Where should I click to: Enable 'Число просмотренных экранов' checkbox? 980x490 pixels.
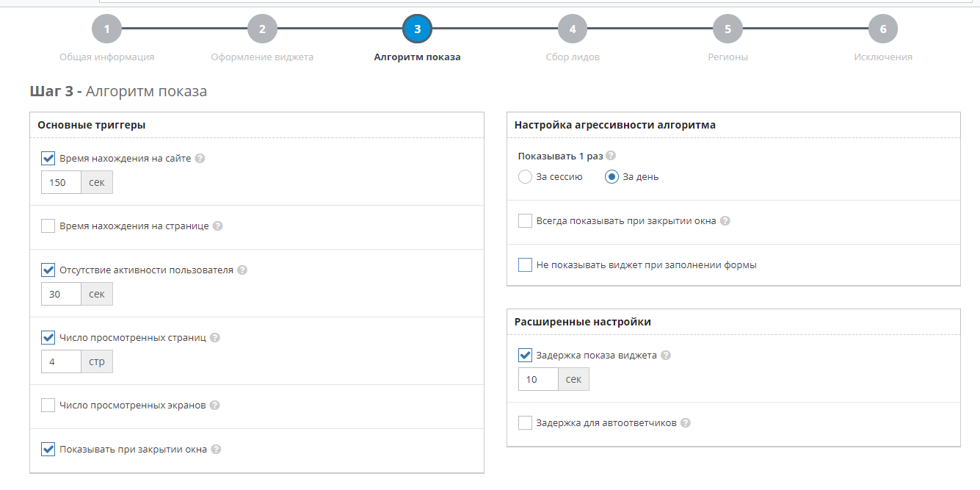pyautogui.click(x=48, y=406)
